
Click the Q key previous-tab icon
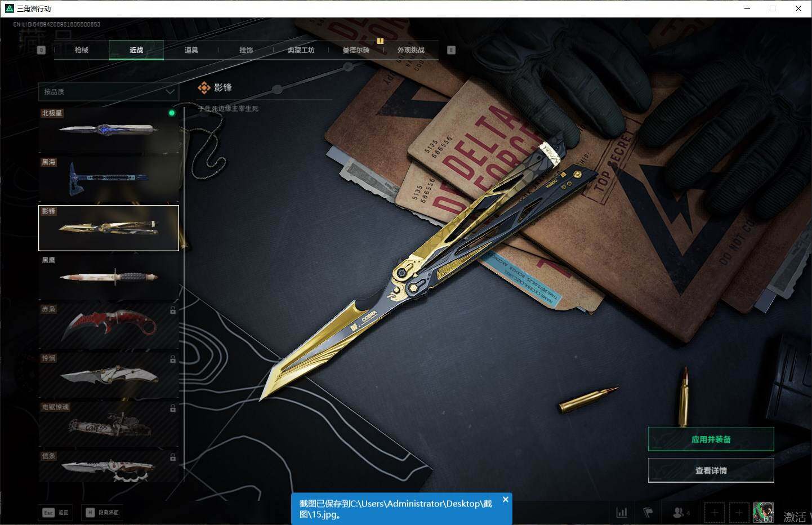point(41,50)
